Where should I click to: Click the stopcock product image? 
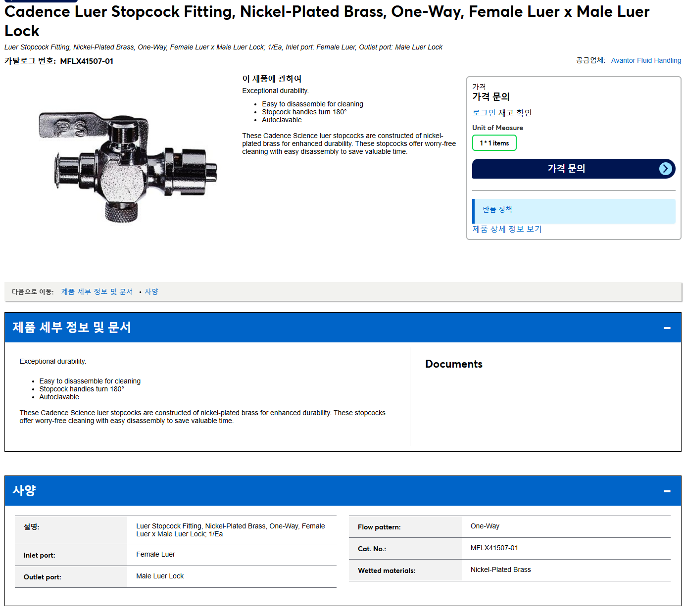(128, 167)
